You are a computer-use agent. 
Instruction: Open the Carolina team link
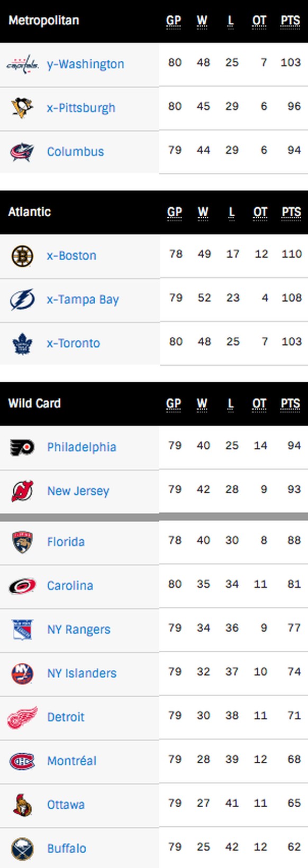[x=70, y=586]
